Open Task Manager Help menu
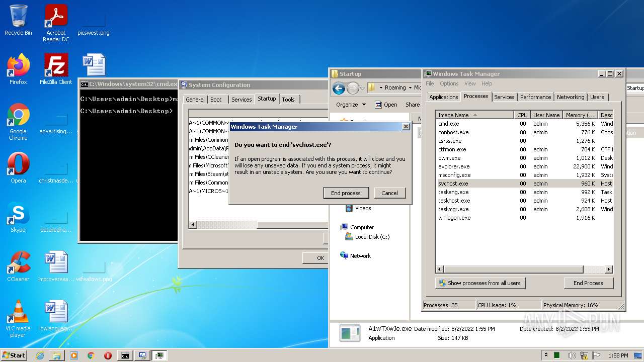This screenshot has width=644, height=362. coord(487,83)
